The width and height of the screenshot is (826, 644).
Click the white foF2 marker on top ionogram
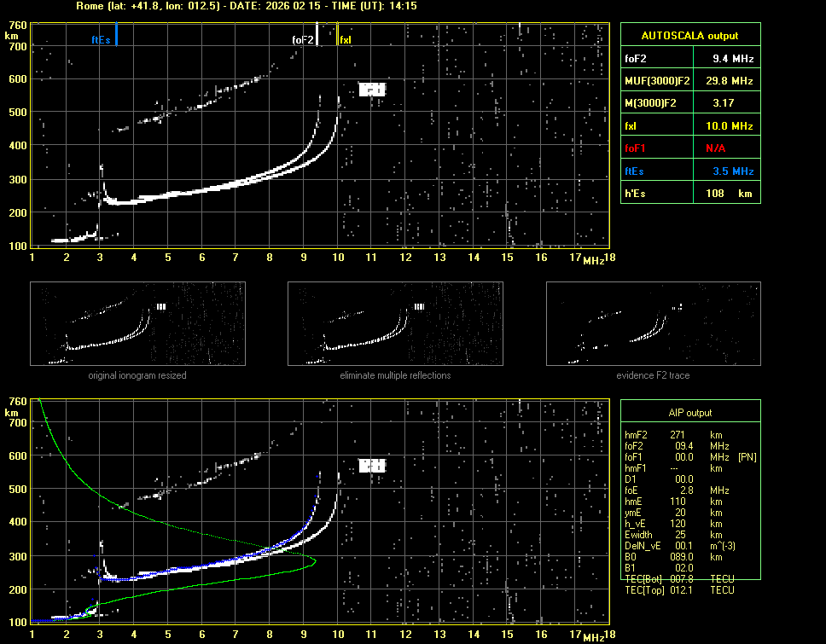317,35
